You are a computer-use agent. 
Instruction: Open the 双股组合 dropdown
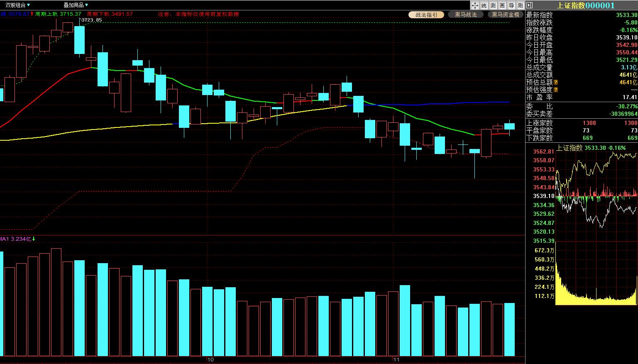[x=17, y=5]
